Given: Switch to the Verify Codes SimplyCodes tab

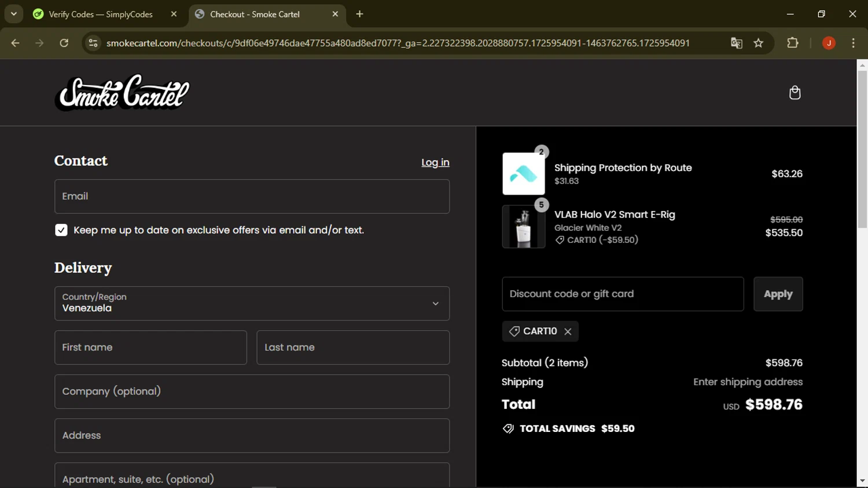Looking at the screenshot, I should [101, 14].
